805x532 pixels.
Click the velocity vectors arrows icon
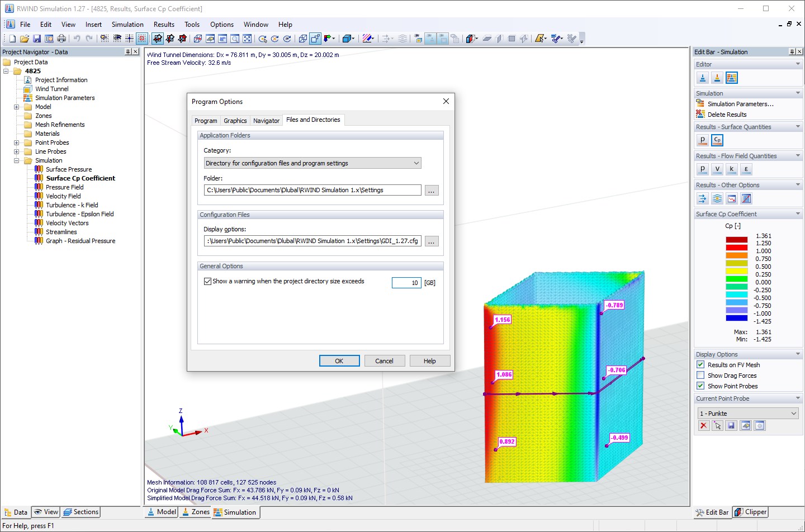click(703, 198)
